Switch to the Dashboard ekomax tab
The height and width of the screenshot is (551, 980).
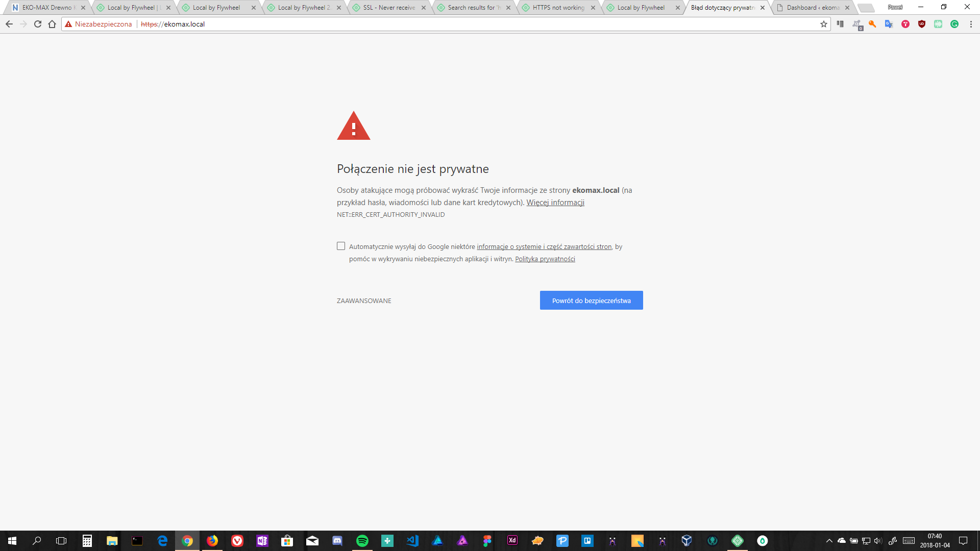click(x=813, y=8)
